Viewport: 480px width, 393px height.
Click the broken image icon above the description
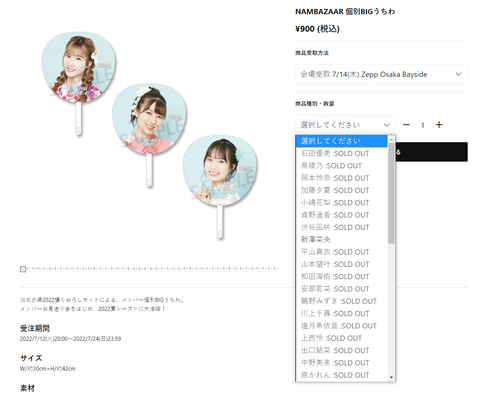23,269
